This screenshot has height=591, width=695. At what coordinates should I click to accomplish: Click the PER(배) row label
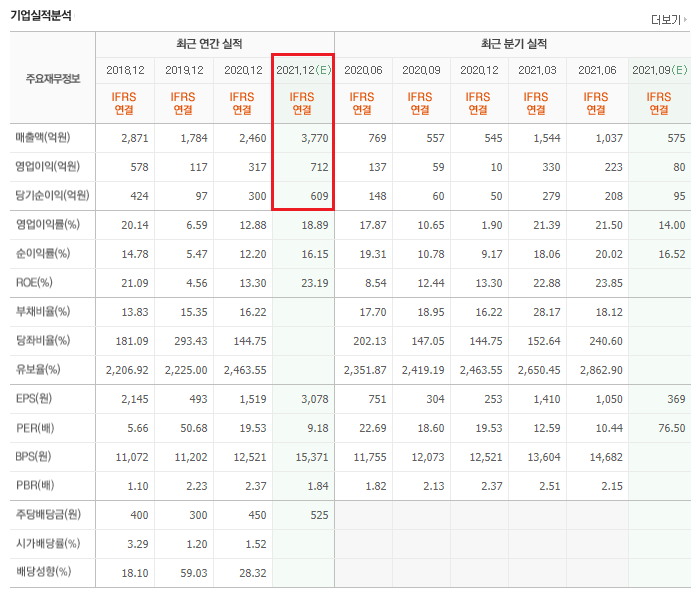pyautogui.click(x=35, y=428)
